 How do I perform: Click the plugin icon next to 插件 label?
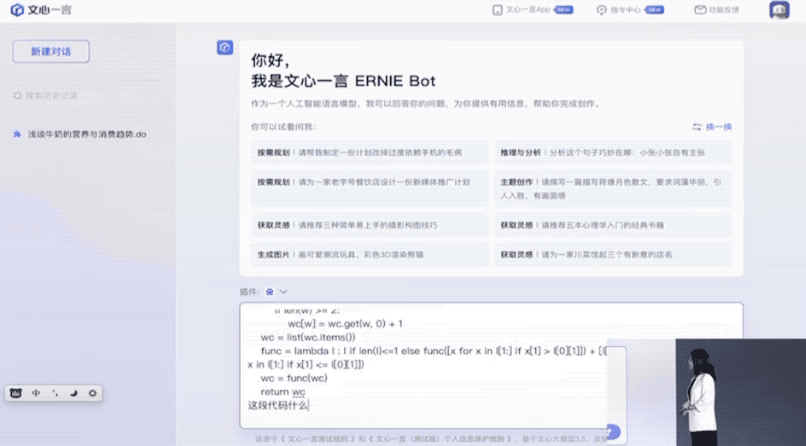(270, 291)
